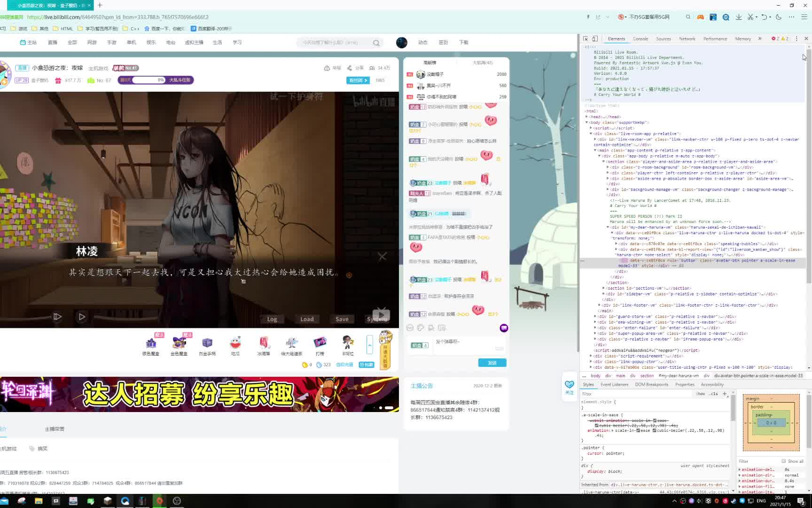Expand the head element node

coord(586,117)
